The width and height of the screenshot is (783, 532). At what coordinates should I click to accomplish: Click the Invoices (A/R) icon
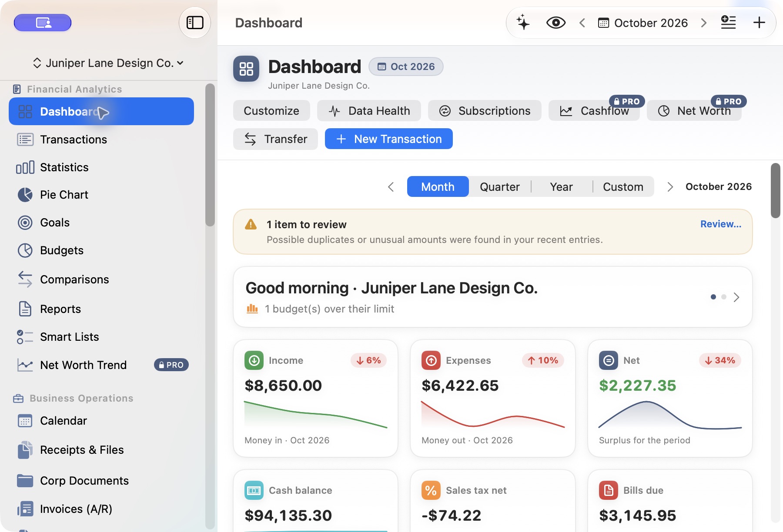point(25,509)
